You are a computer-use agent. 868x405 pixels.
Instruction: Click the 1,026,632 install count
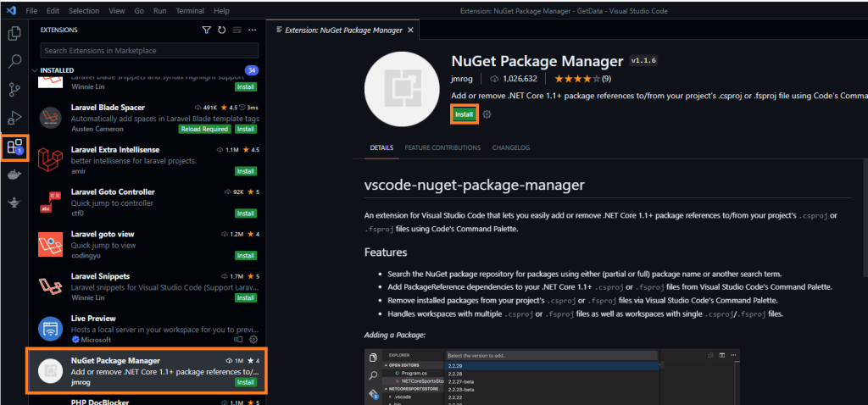click(x=515, y=79)
